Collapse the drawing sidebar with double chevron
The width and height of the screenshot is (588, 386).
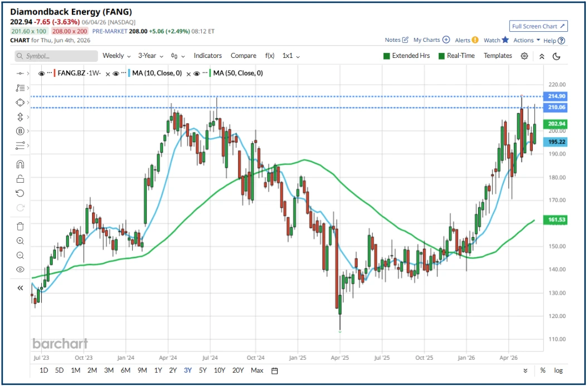[20, 288]
